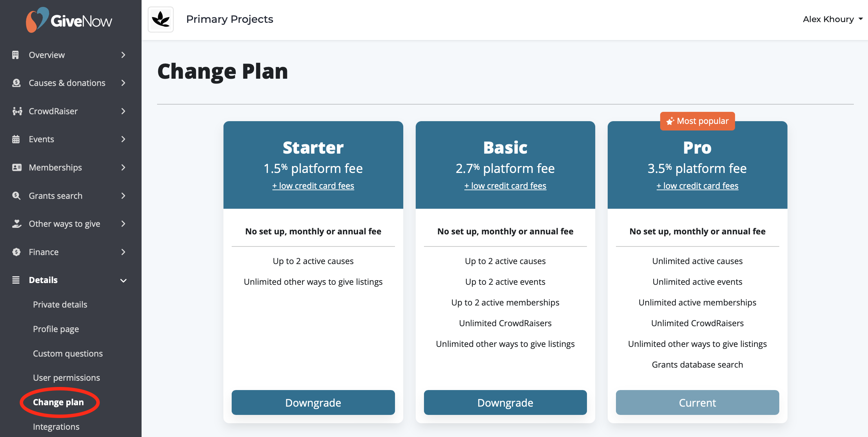Open the Alex Khoury account dropdown

(x=832, y=19)
